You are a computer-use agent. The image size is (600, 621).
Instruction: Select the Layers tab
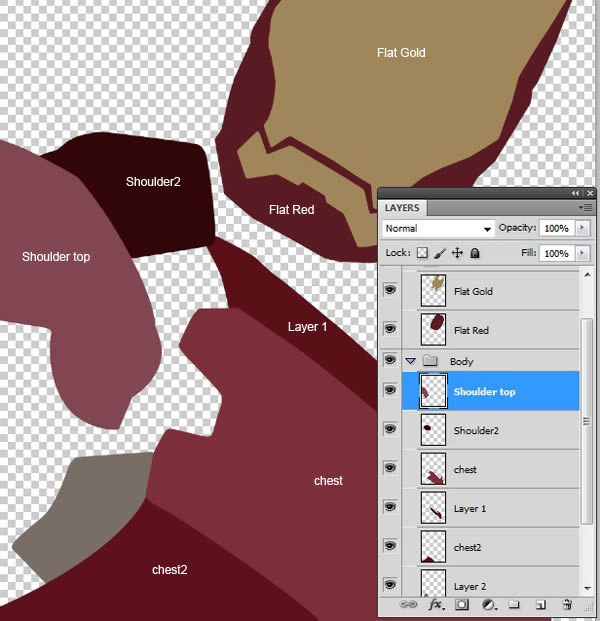coord(402,208)
